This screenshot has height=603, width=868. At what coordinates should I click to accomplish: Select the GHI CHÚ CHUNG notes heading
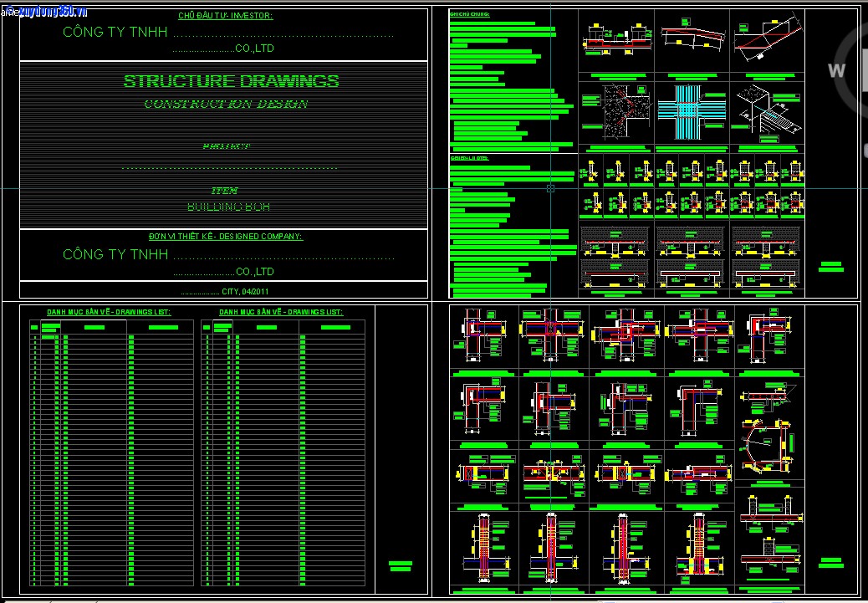[470, 14]
